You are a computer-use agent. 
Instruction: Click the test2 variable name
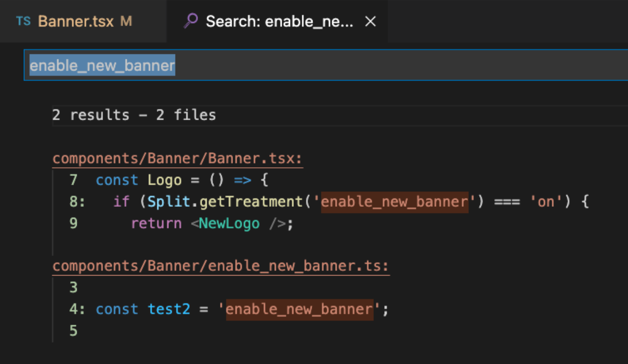(168, 309)
